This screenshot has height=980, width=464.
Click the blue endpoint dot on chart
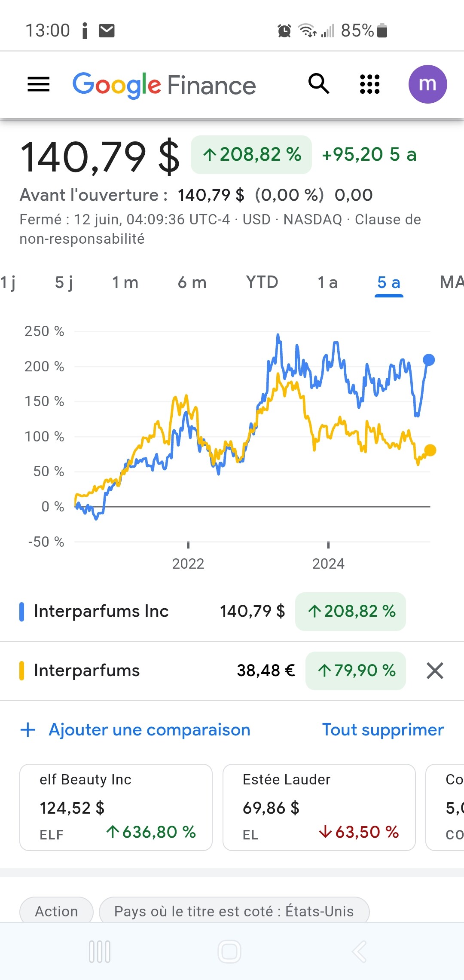click(429, 360)
